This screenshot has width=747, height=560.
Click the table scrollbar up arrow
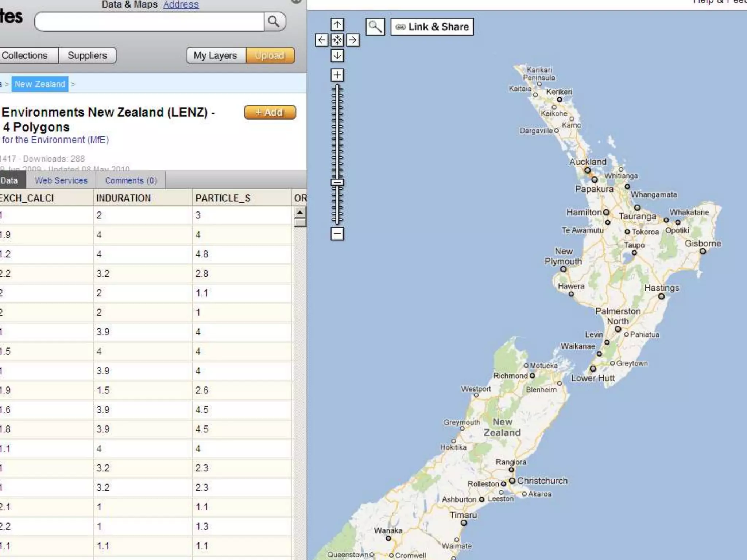[300, 212]
